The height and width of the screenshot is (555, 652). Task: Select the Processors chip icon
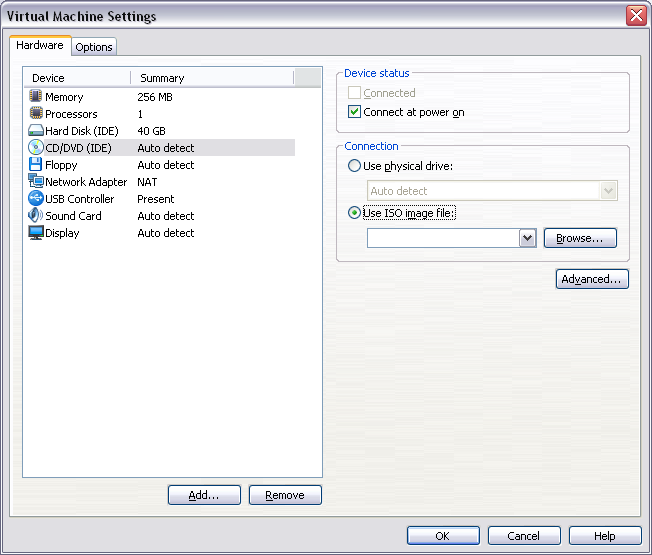pos(36,113)
